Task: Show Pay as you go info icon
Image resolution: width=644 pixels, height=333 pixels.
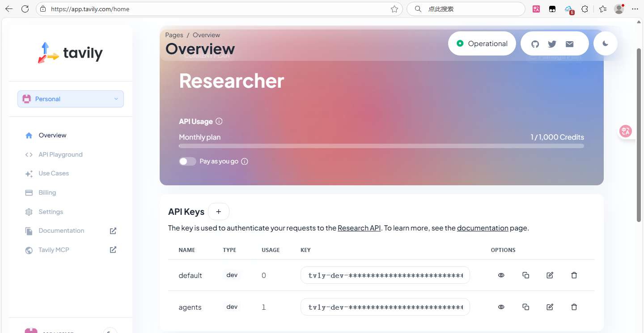Action: tap(245, 162)
